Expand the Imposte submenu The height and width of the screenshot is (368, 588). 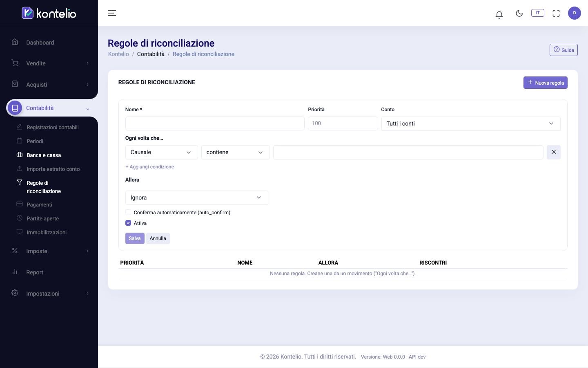point(87,251)
